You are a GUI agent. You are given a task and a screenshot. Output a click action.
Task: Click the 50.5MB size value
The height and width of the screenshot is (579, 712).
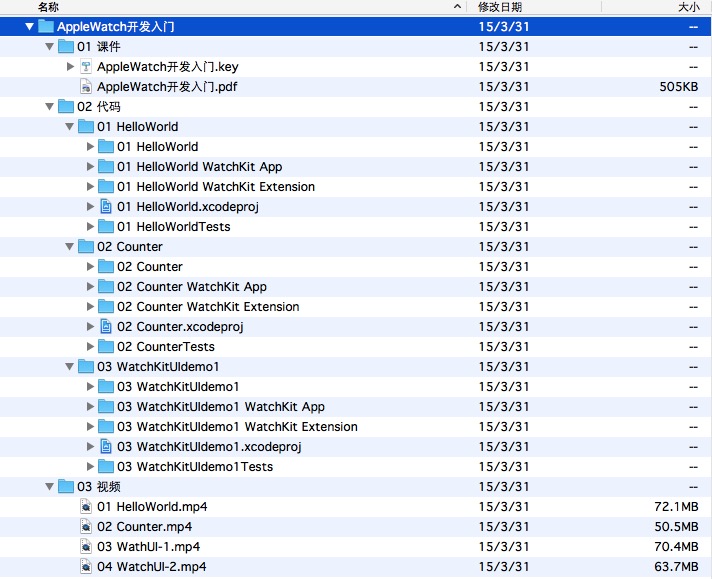[676, 526]
